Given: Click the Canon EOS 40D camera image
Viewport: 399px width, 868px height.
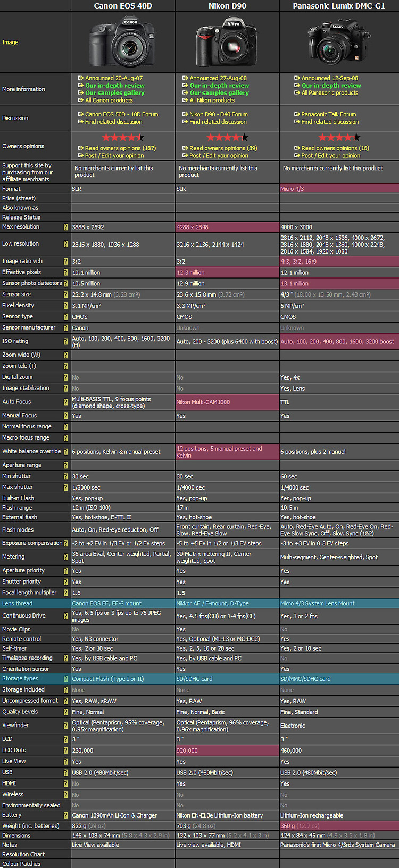Looking at the screenshot, I should tap(123, 42).
